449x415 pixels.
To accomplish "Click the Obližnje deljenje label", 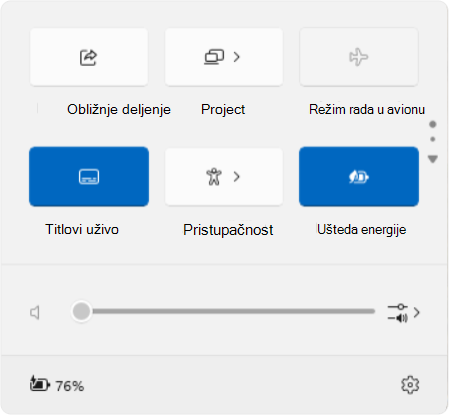I will pos(119,109).
